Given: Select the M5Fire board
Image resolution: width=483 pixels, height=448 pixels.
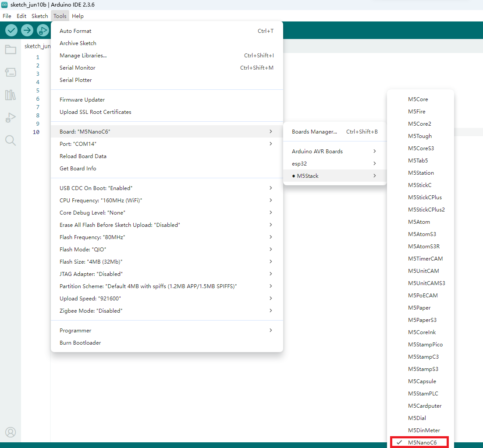Looking at the screenshot, I should [x=420, y=112].
